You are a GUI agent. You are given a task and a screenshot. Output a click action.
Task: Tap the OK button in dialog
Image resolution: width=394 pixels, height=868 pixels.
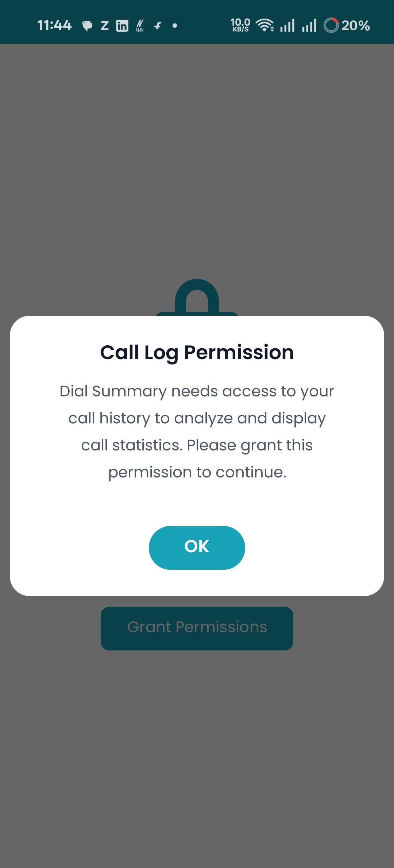[197, 547]
